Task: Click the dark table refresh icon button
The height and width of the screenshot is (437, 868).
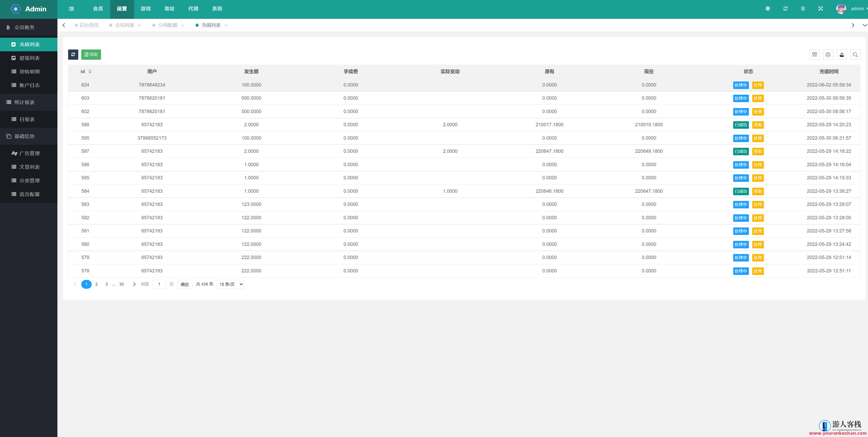Action: (x=73, y=54)
